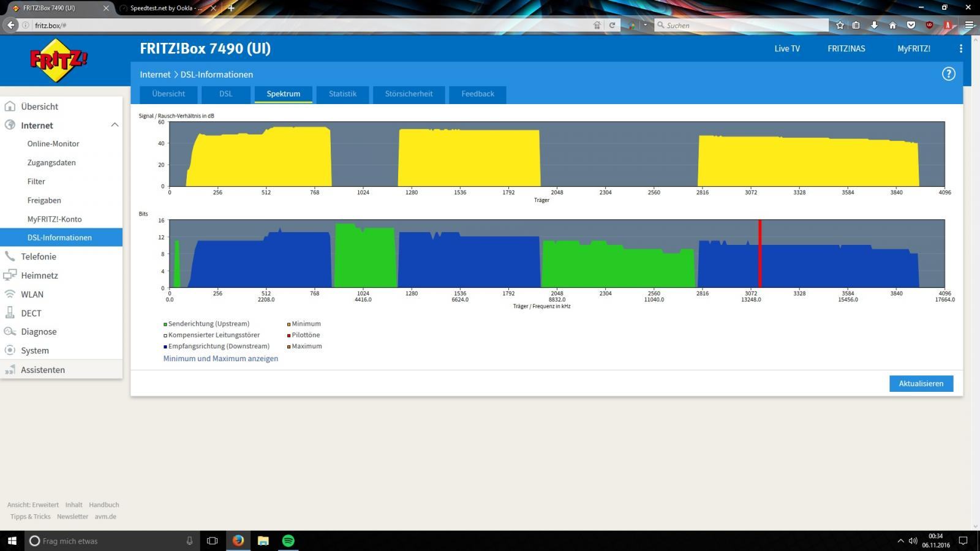Open Task View on the taskbar
This screenshot has height=551, width=980.
coord(212,541)
